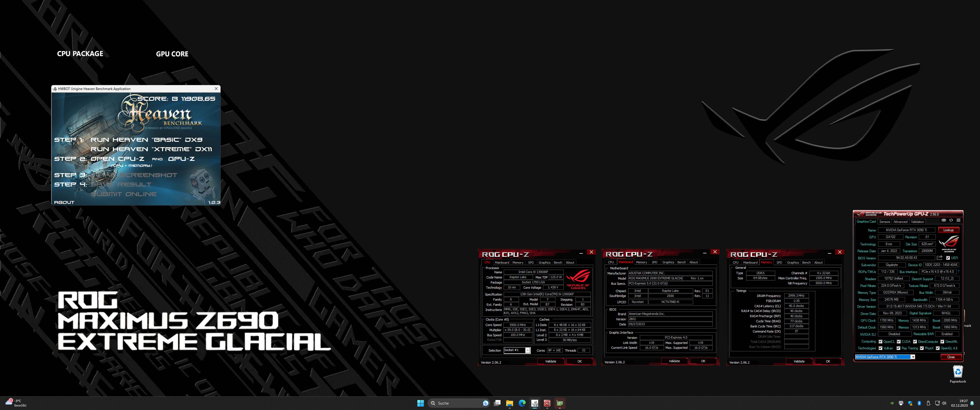This screenshot has width=980, height=410.
Task: Toggle the UEFI checkbox in GPU-Z
Action: tap(948, 258)
